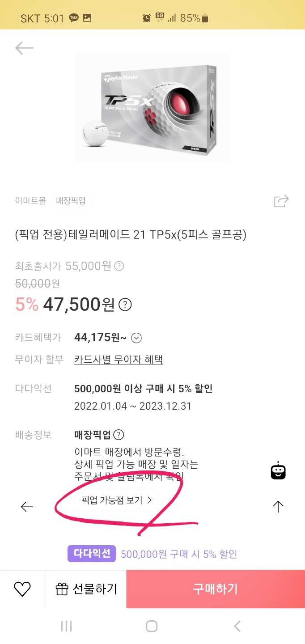Tap the 매장픽업 tag chip

click(71, 201)
